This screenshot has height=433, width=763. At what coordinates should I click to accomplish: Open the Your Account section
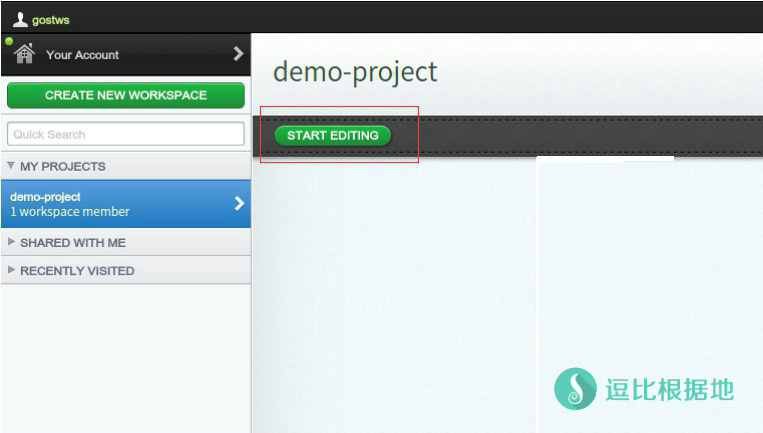point(126,54)
